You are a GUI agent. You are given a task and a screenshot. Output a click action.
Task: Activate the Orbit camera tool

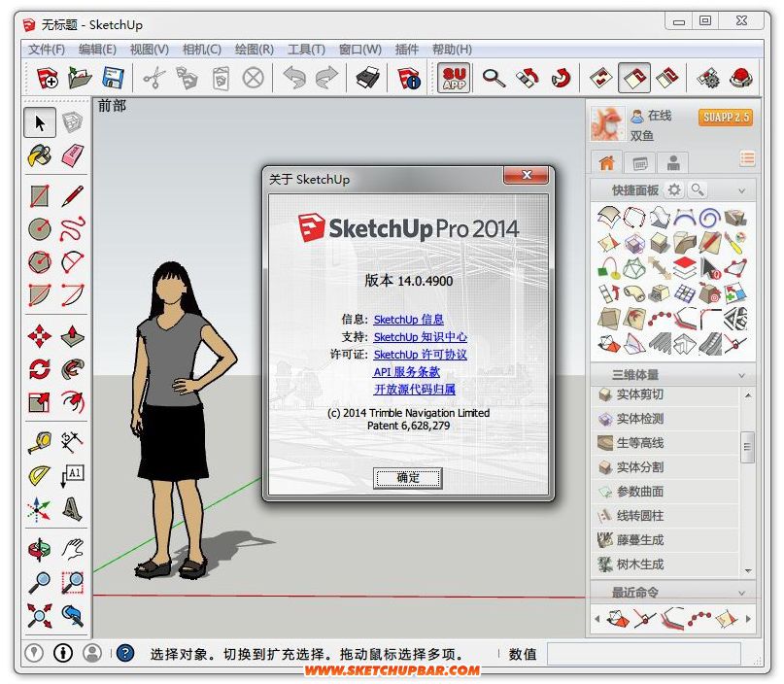(x=40, y=550)
